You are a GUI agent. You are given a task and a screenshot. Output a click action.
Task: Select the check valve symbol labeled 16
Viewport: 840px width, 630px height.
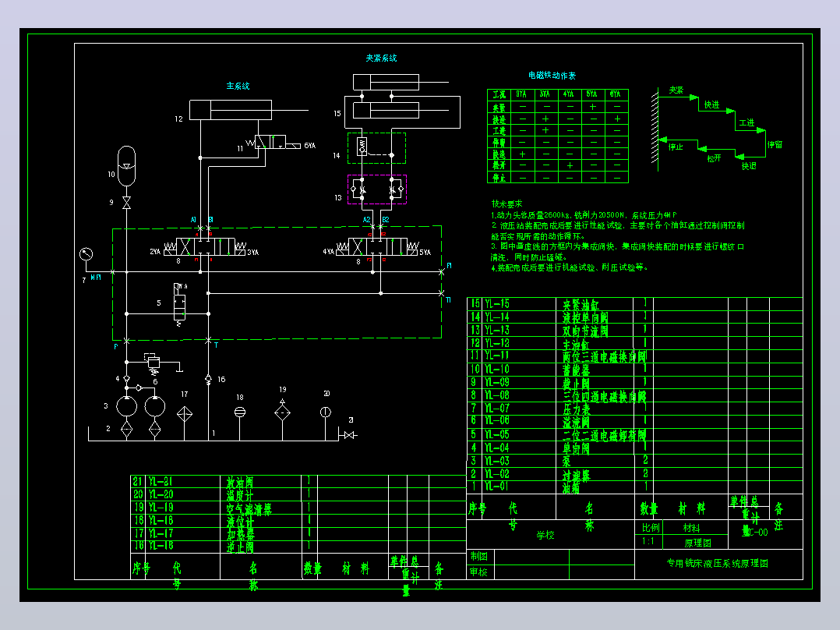click(x=208, y=379)
